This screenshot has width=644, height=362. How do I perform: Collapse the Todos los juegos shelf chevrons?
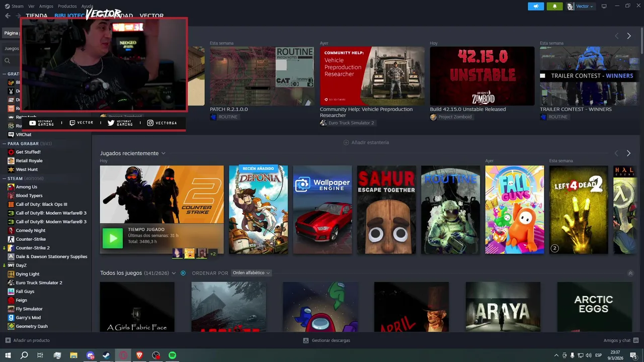(630, 273)
